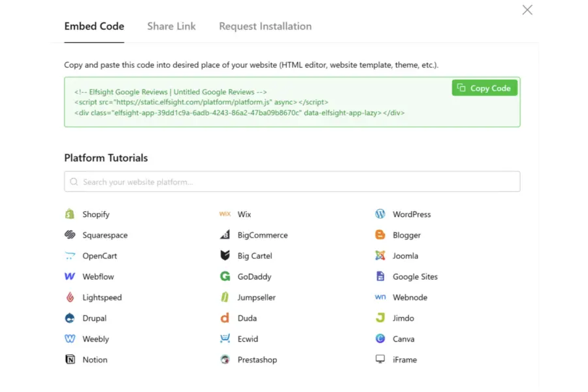Click the Webflow W icon

70,276
